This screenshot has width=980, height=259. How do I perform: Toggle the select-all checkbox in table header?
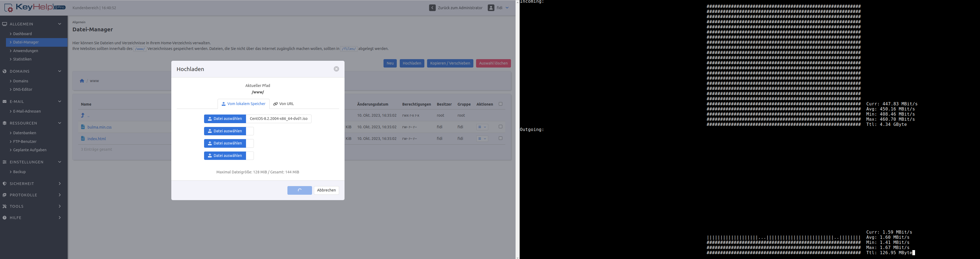coord(500,104)
